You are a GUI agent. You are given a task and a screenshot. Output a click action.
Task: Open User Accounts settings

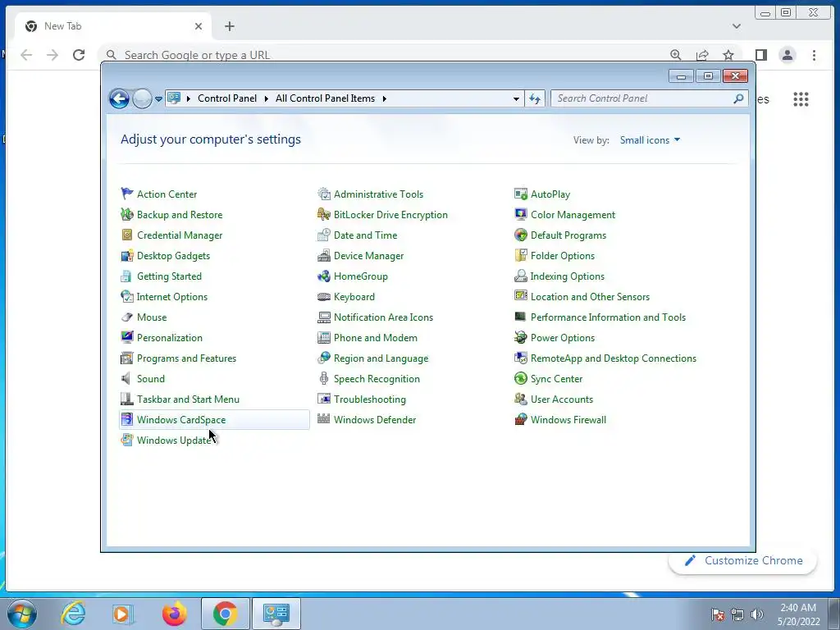click(562, 399)
